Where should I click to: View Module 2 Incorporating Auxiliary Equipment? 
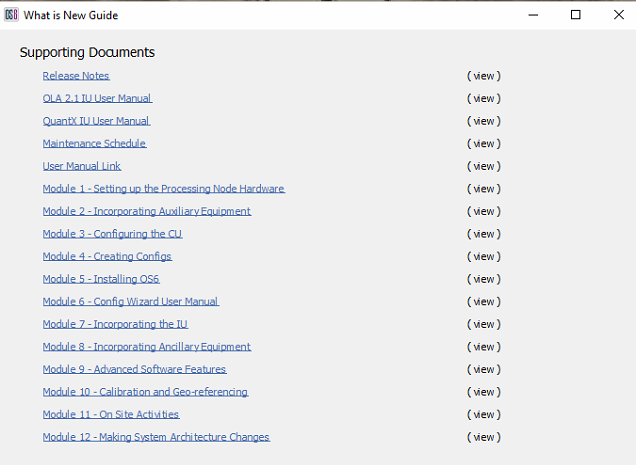tap(484, 211)
